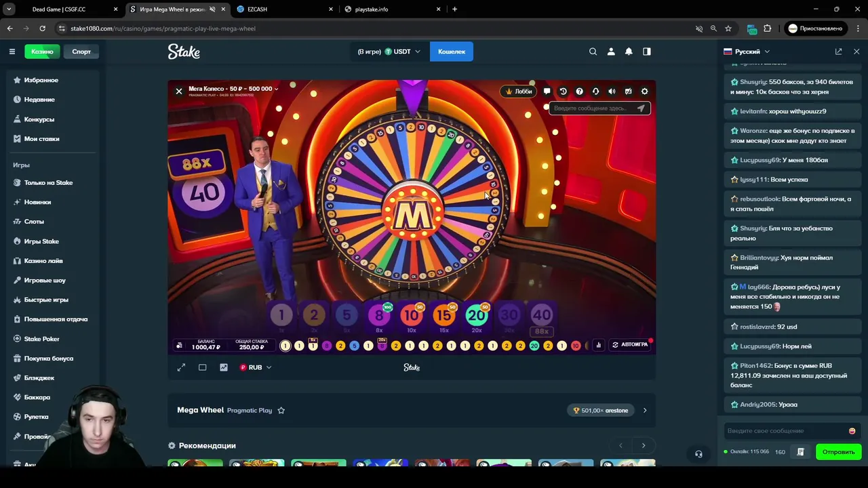Image resolution: width=868 pixels, height=488 pixels.
Task: Open the game statistics bar chart icon
Action: (598, 345)
